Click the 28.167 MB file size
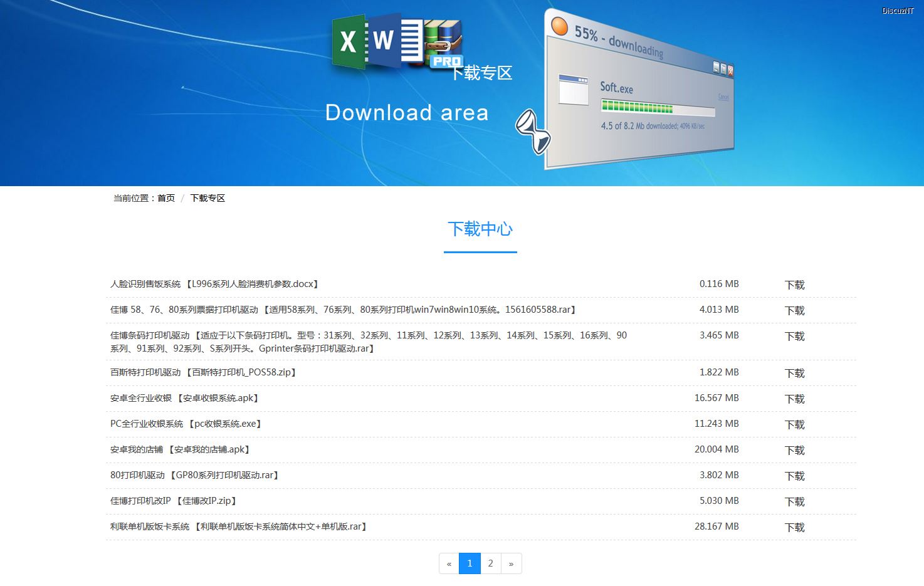 point(717,526)
